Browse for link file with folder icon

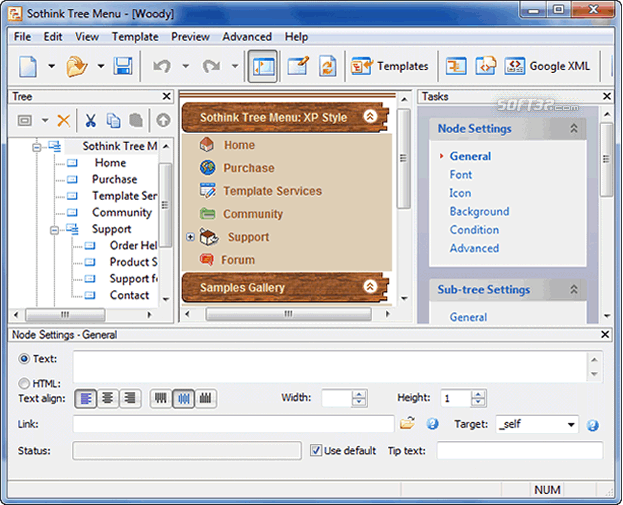[x=407, y=423]
